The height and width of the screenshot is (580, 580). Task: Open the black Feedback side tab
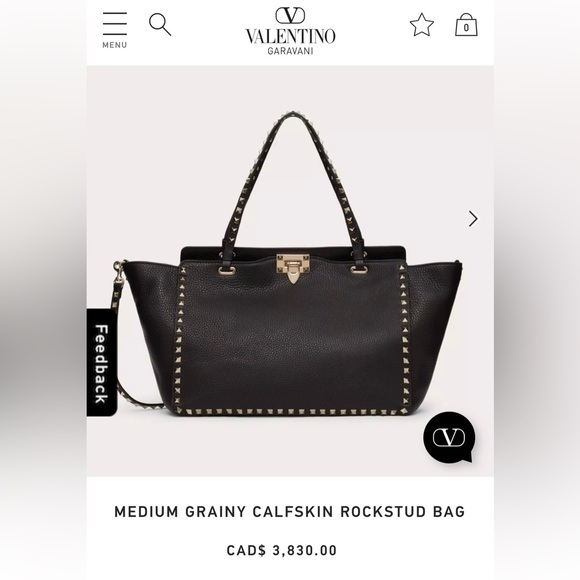102,362
